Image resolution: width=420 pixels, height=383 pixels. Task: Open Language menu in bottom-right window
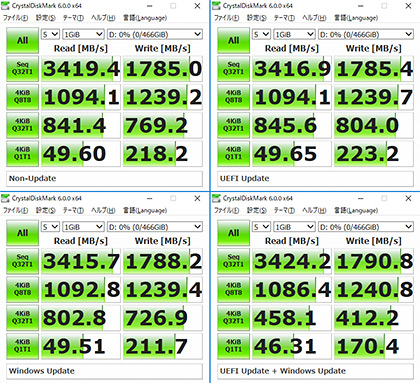coord(356,210)
